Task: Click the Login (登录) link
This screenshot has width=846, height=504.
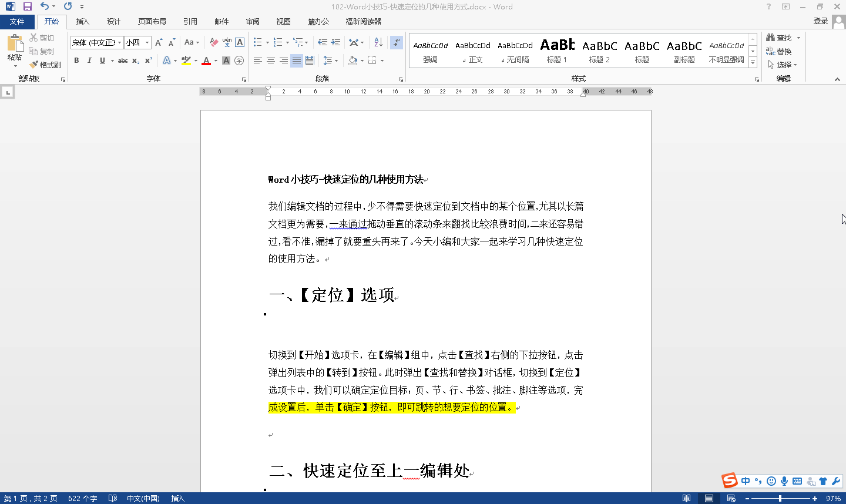Action: (821, 21)
